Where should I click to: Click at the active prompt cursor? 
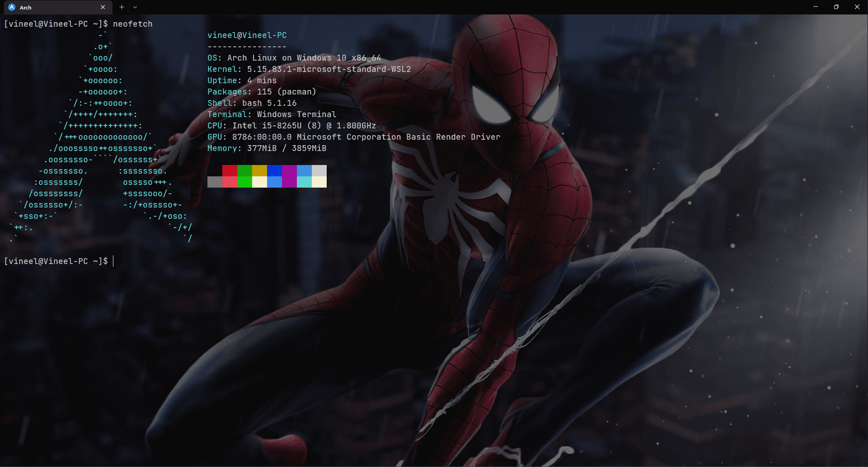pyautogui.click(x=113, y=261)
